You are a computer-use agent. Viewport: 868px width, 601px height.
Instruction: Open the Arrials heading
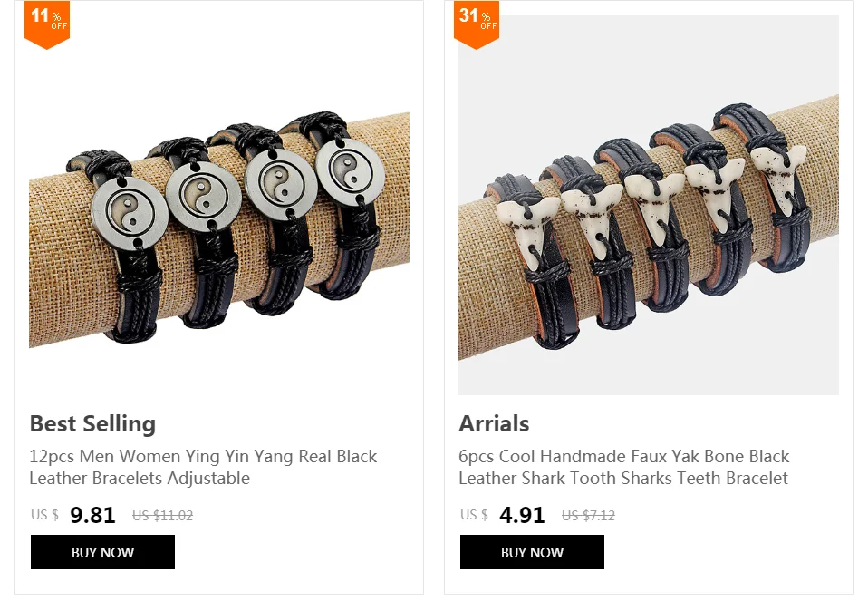tap(494, 423)
